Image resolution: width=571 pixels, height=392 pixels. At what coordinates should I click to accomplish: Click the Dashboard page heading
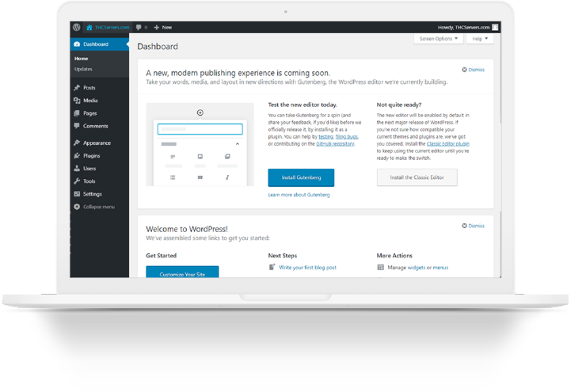click(158, 47)
